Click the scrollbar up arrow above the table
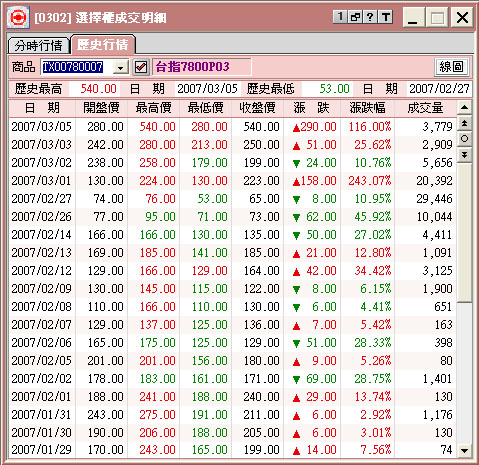The height and width of the screenshot is (465, 479). point(465,108)
